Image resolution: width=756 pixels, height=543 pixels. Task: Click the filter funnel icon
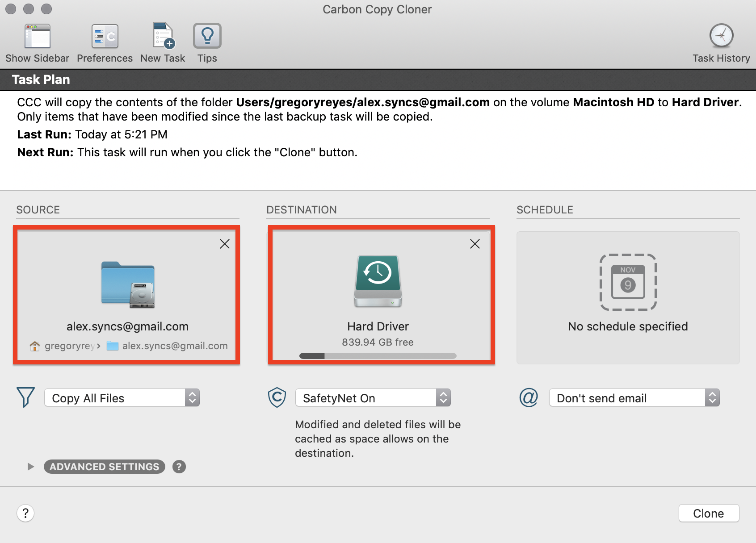tap(25, 397)
